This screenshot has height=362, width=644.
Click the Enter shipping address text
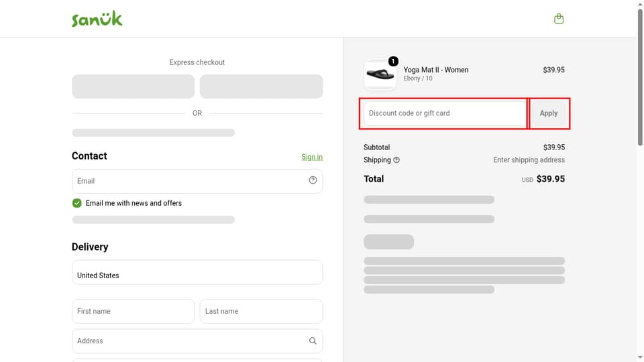pyautogui.click(x=529, y=160)
